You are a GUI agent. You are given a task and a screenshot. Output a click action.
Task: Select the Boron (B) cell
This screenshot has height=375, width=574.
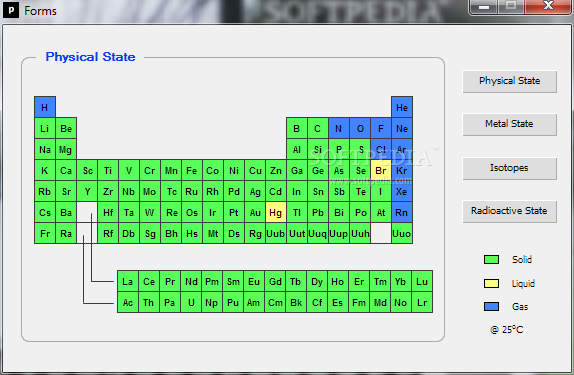(297, 128)
